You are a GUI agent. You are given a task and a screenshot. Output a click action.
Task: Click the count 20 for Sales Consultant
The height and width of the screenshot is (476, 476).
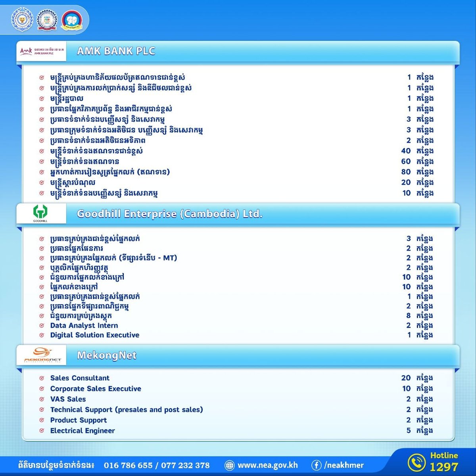coord(406,378)
